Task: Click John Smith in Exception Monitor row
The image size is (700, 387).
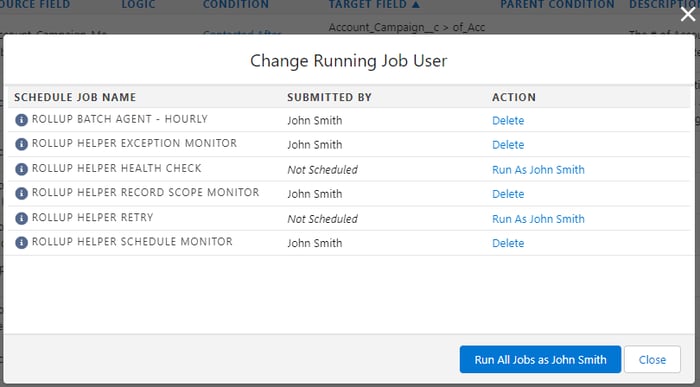Action: coord(315,145)
